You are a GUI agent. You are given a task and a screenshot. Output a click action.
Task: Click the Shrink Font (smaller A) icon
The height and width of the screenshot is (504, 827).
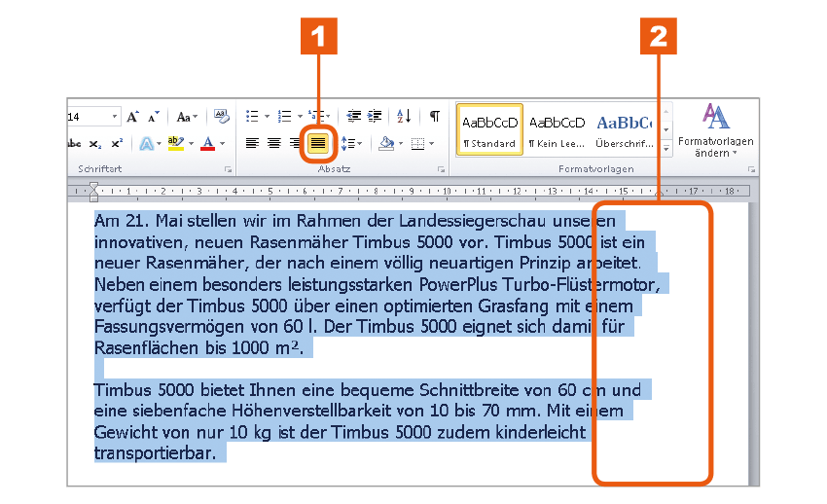click(153, 117)
